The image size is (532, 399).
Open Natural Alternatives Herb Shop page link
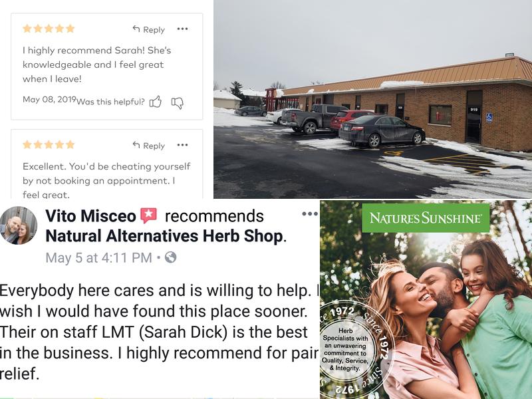[164, 236]
